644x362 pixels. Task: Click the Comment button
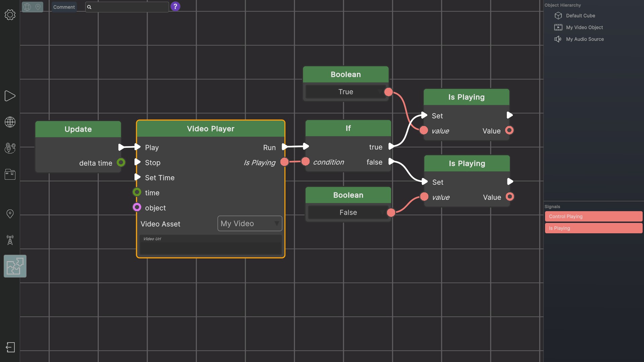tap(64, 7)
